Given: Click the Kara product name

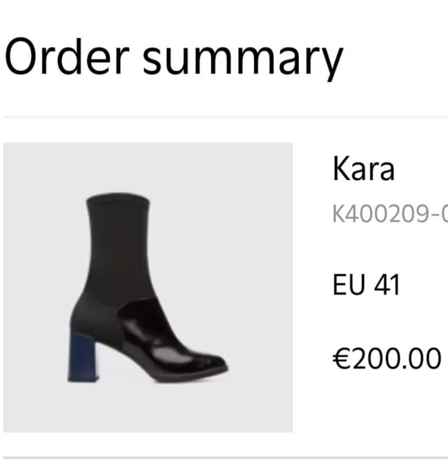Looking at the screenshot, I should 364,168.
